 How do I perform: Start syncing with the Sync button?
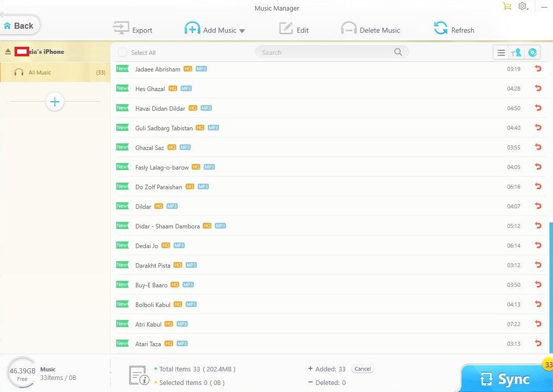click(506, 378)
